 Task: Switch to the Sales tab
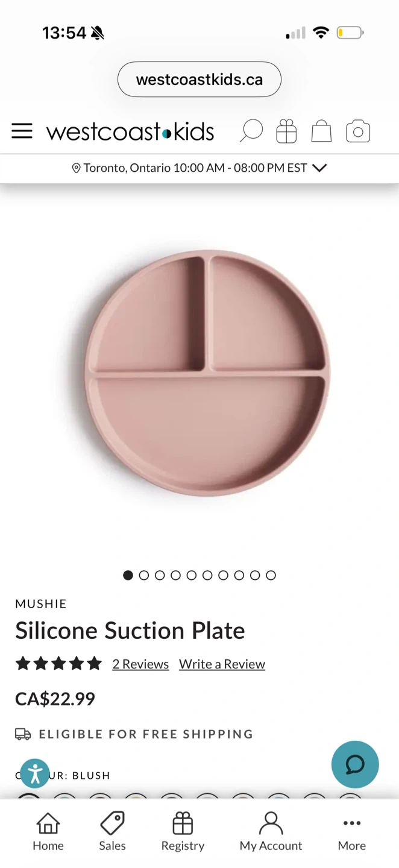(x=112, y=832)
